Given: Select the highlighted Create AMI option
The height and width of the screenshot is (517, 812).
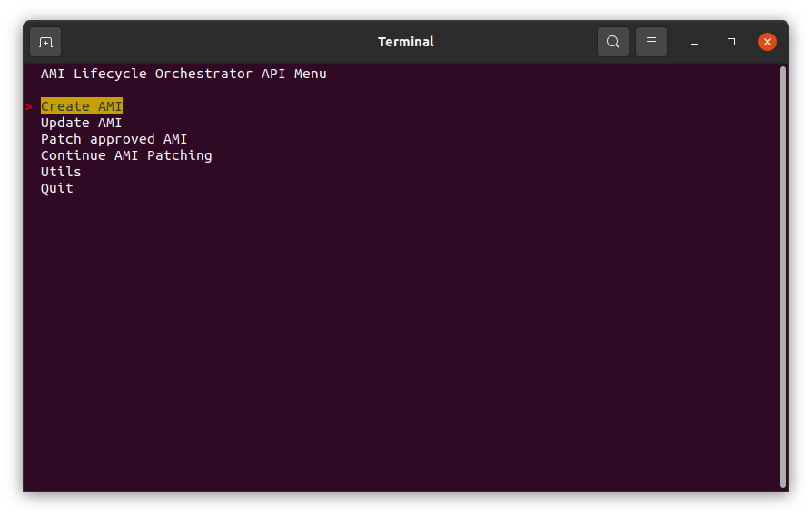Looking at the screenshot, I should coord(82,106).
